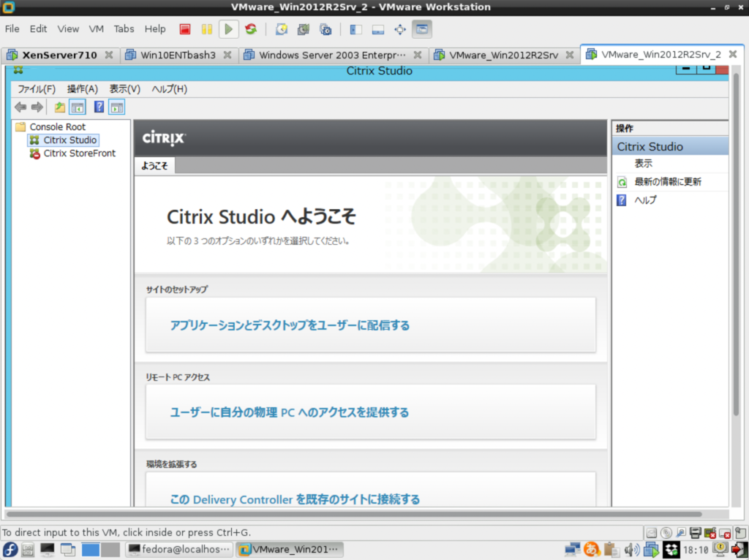Open the VMware Edit menu
The image size is (749, 560).
(38, 29)
